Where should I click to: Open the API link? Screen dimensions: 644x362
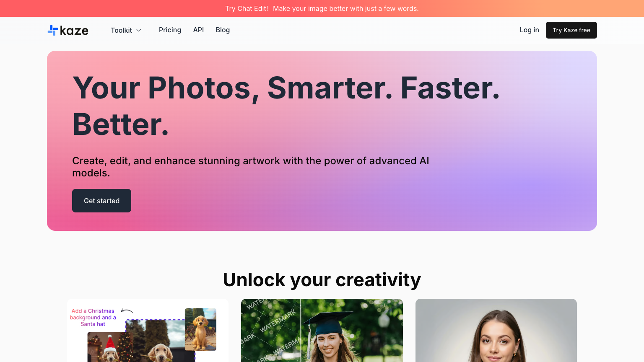(x=198, y=30)
